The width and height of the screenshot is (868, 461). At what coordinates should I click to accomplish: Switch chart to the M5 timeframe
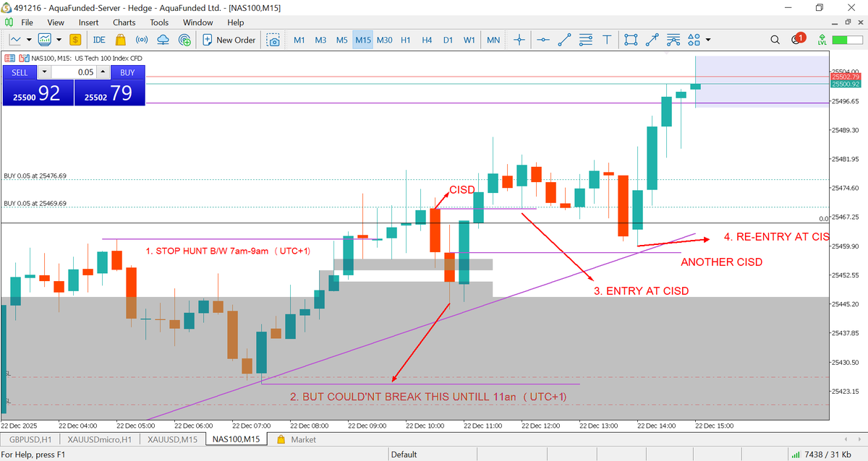tap(341, 40)
